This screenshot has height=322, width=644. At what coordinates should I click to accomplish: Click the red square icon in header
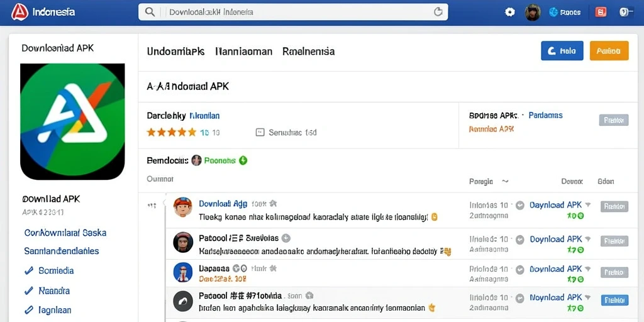[x=601, y=13]
